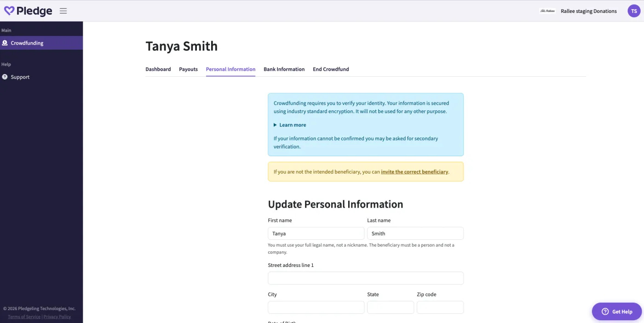The image size is (644, 323).
Task: Focus the Street address line 1 field
Action: pos(366,278)
